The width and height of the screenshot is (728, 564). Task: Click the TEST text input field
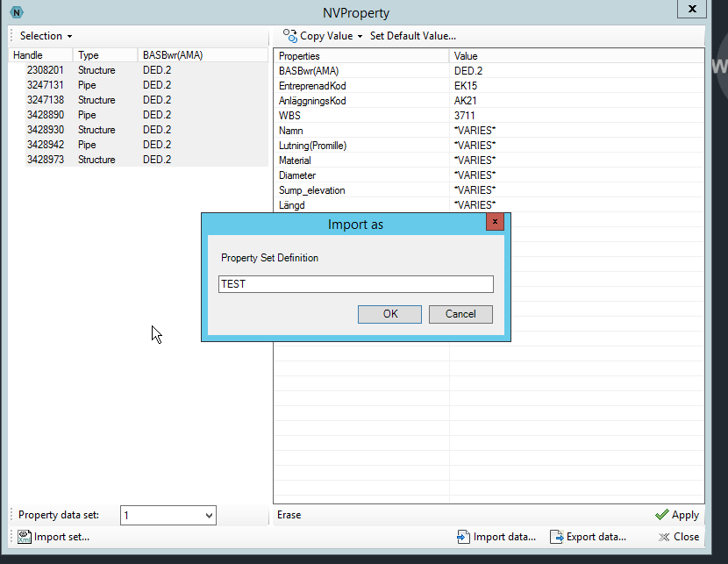[355, 283]
